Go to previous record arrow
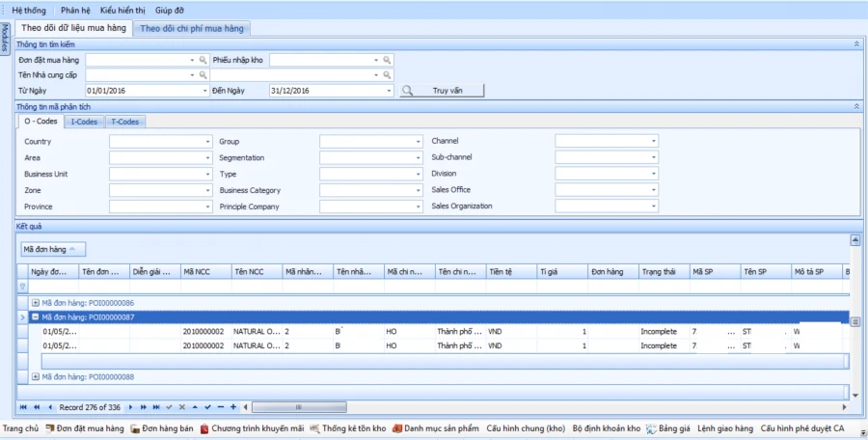 pos(50,407)
